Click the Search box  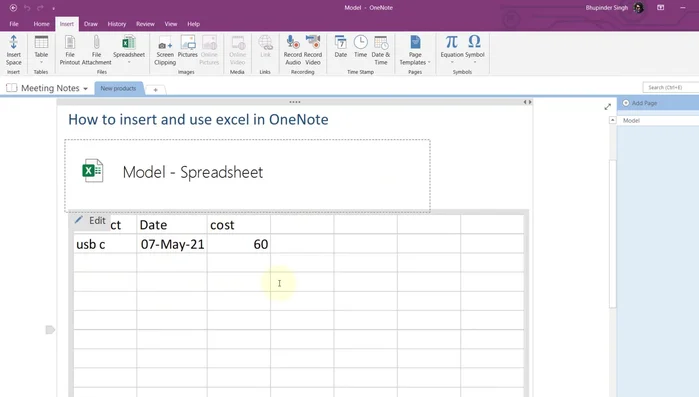670,87
